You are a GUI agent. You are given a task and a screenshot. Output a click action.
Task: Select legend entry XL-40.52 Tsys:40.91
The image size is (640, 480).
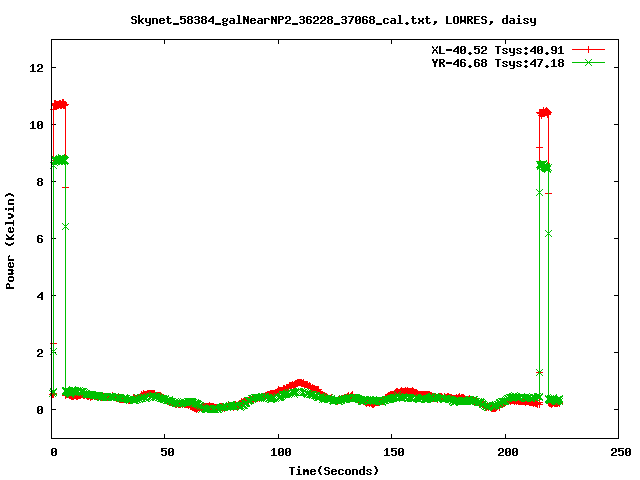498,50
